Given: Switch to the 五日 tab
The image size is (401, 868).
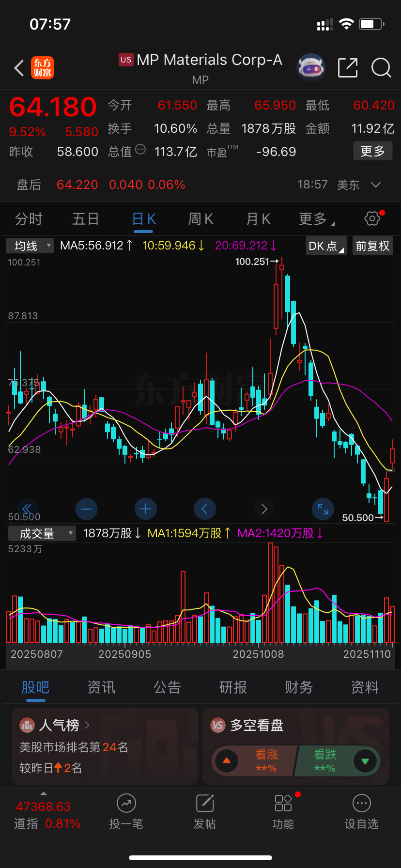Looking at the screenshot, I should (x=86, y=219).
